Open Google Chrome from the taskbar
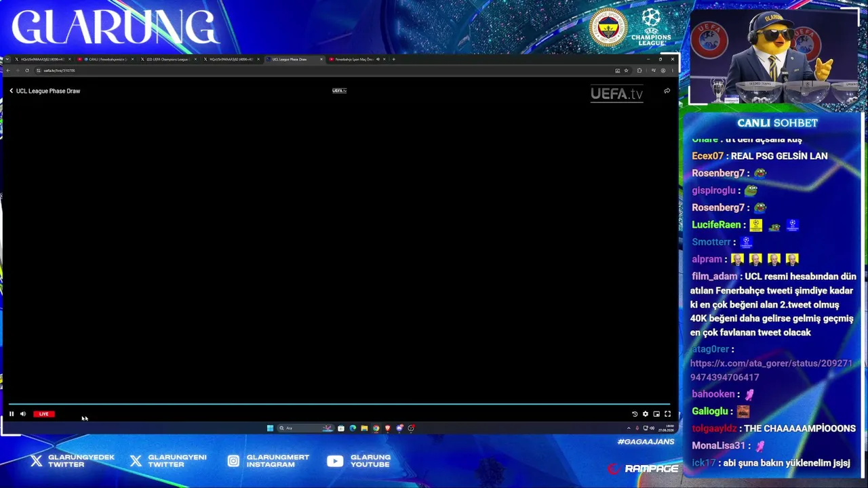The image size is (868, 488). point(376,428)
